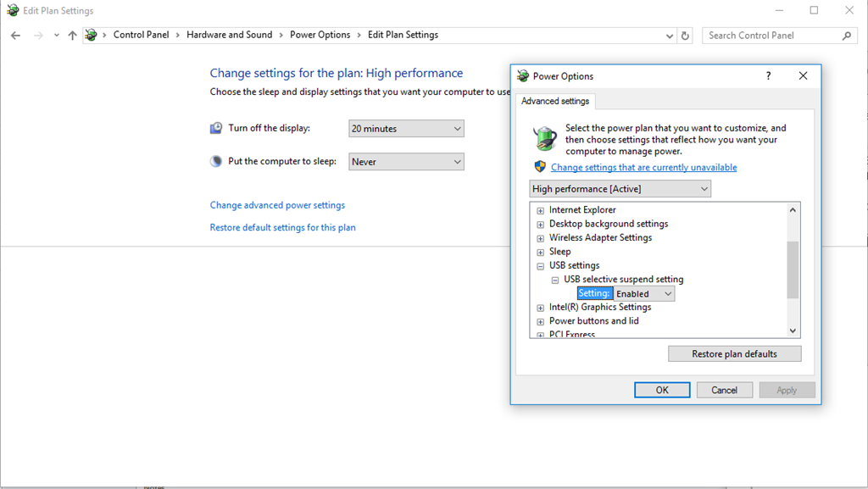Click the forward navigation arrow
The image size is (868, 489).
(37, 35)
